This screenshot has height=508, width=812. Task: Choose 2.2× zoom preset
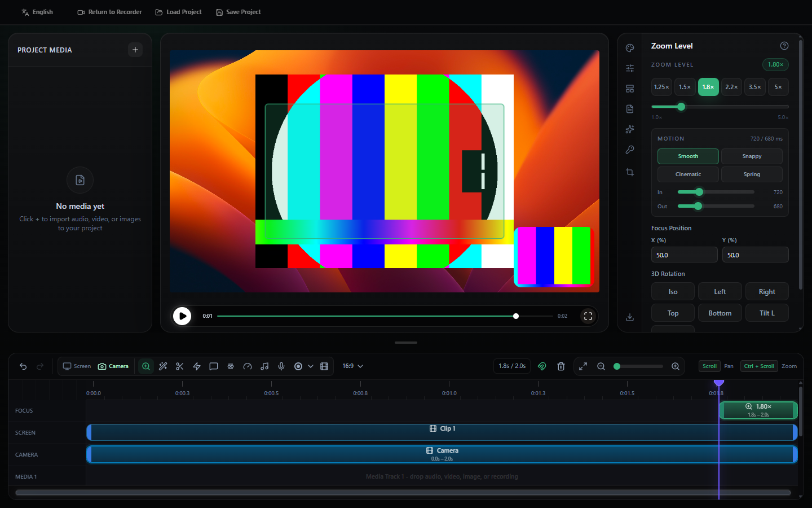(731, 87)
